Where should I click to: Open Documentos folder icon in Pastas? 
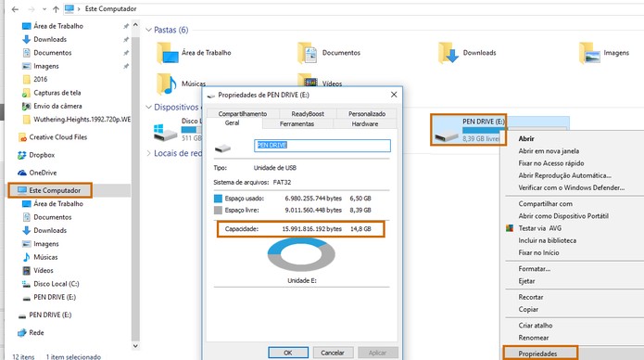point(308,53)
